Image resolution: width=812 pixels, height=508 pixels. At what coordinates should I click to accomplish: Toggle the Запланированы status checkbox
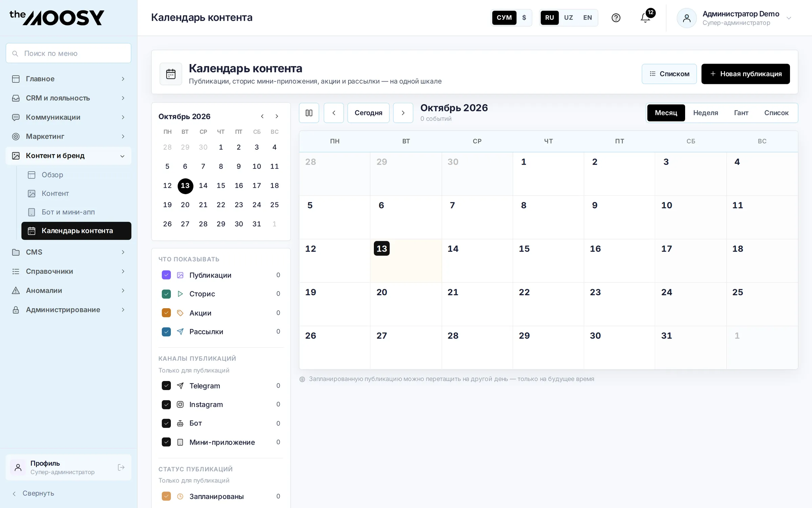point(166,496)
